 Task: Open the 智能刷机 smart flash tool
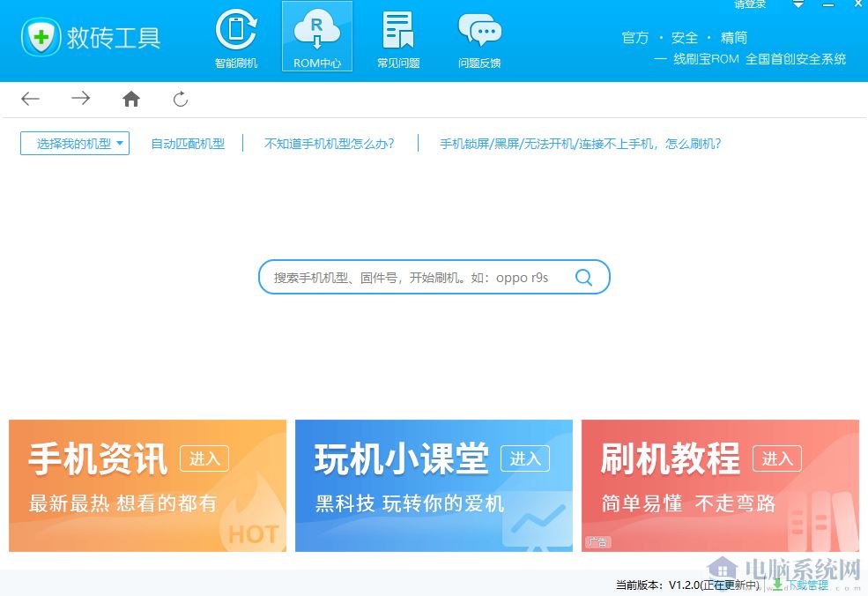point(235,37)
